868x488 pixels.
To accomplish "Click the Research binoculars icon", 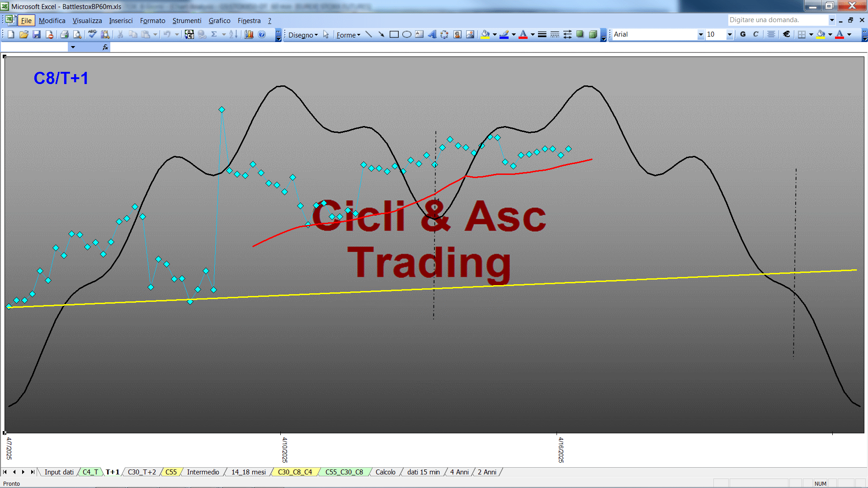I will pyautogui.click(x=105, y=34).
